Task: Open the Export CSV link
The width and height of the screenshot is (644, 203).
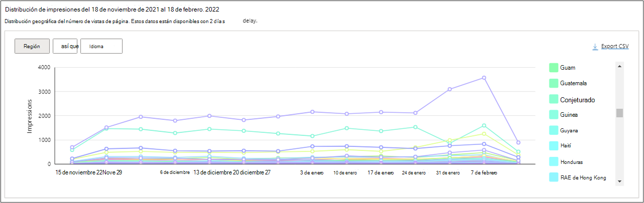Action: pos(614,47)
